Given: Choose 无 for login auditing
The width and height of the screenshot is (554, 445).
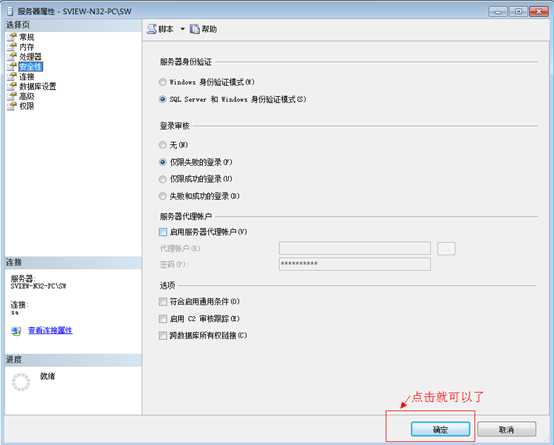Looking at the screenshot, I should 163,145.
